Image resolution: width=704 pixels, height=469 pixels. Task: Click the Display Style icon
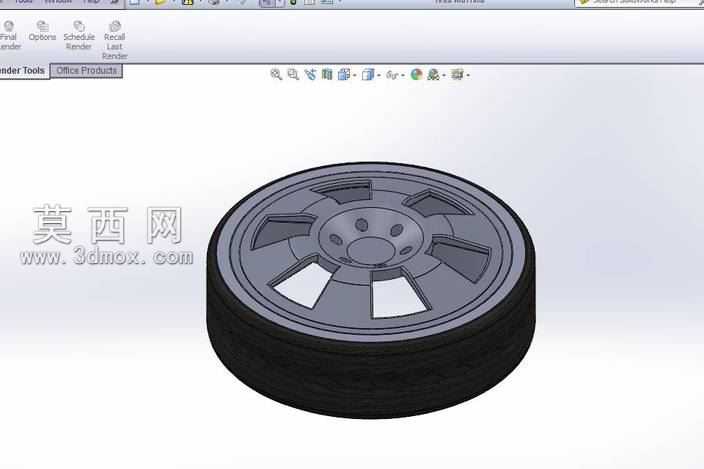[368, 75]
